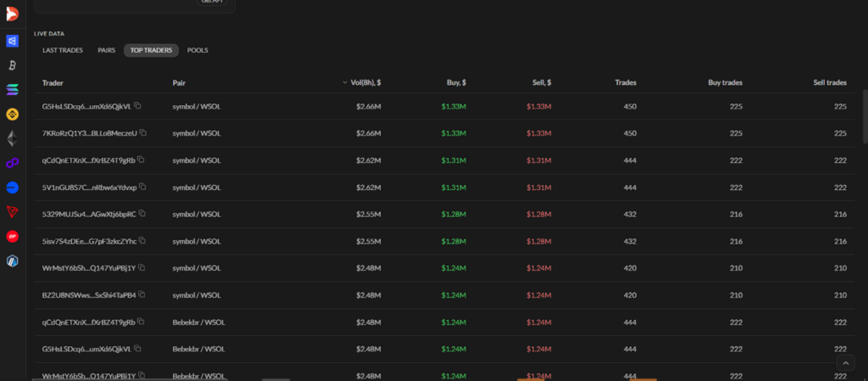
Task: Select the Bitcoin network icon
Action: coord(12,65)
